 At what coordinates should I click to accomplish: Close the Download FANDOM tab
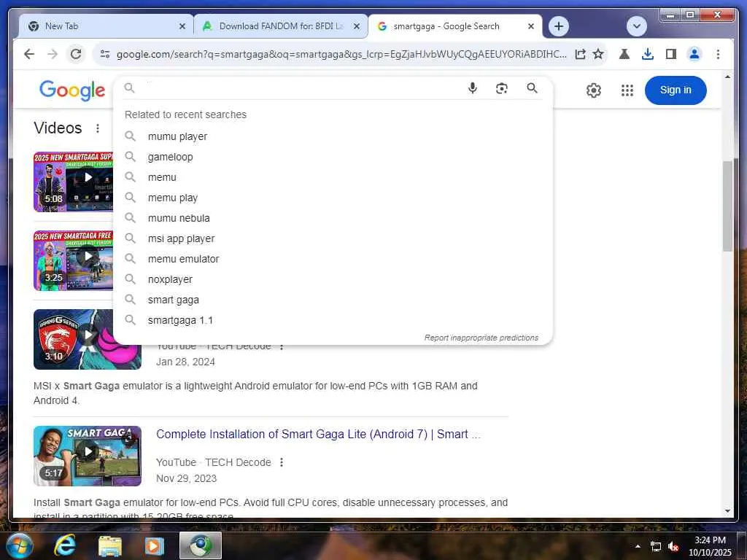(x=356, y=26)
